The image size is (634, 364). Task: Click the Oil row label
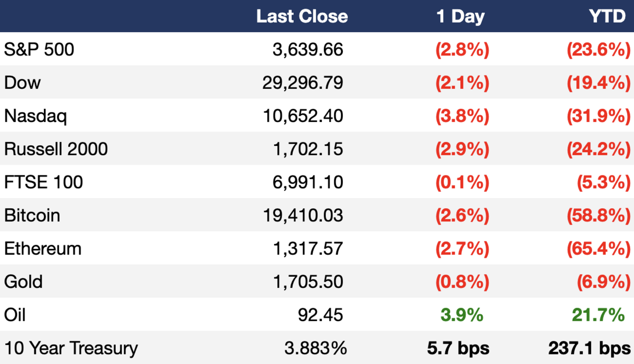coord(15,315)
